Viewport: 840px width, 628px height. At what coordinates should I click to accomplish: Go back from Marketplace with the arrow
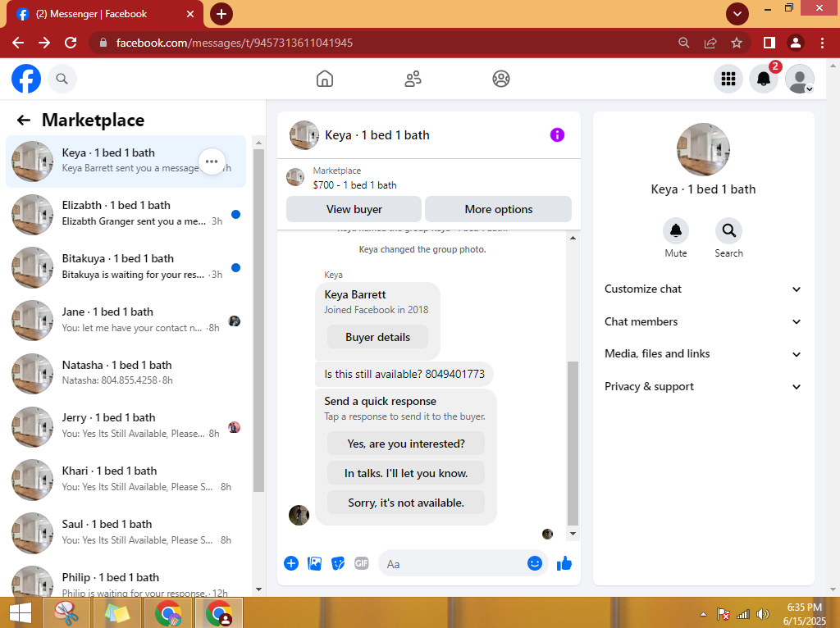pos(24,120)
